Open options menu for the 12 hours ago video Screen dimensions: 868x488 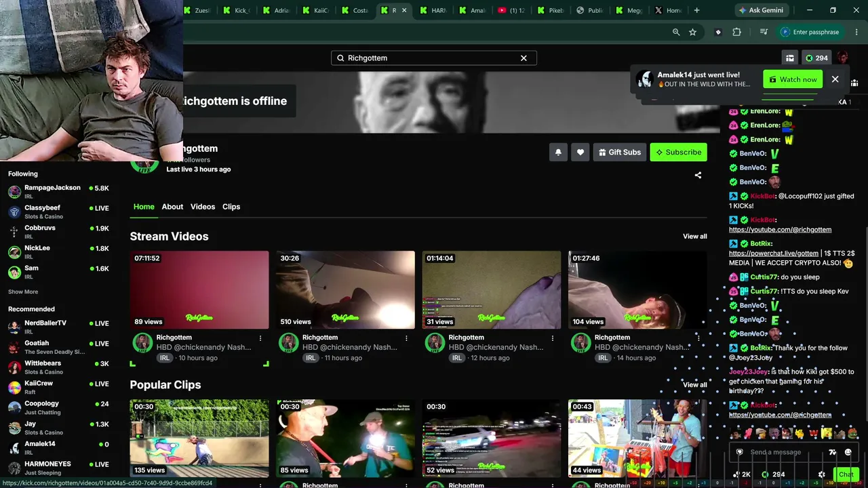click(553, 338)
